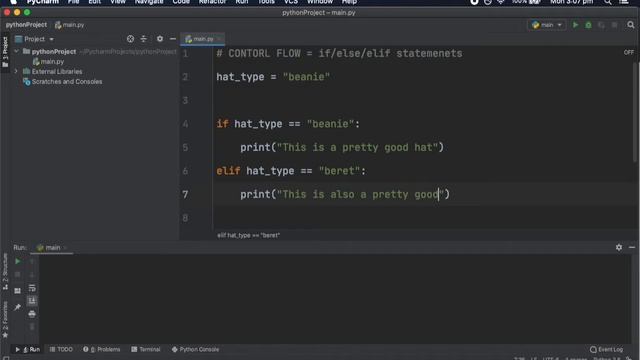Open the TODO tool window

[x=61, y=349]
